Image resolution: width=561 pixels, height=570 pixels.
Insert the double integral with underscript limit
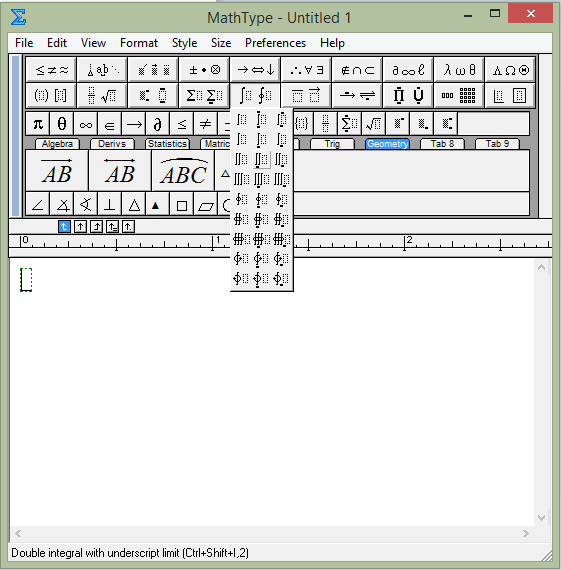(x=261, y=160)
